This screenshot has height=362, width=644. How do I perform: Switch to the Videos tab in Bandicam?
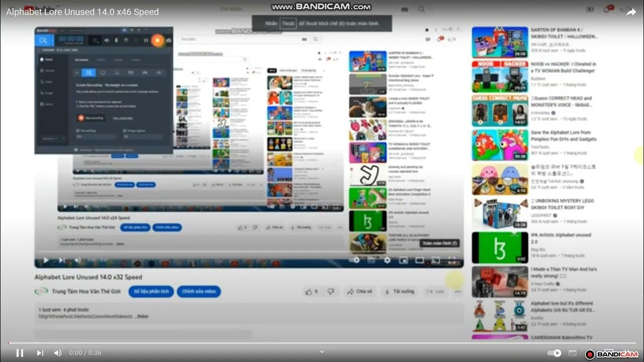pos(101,59)
